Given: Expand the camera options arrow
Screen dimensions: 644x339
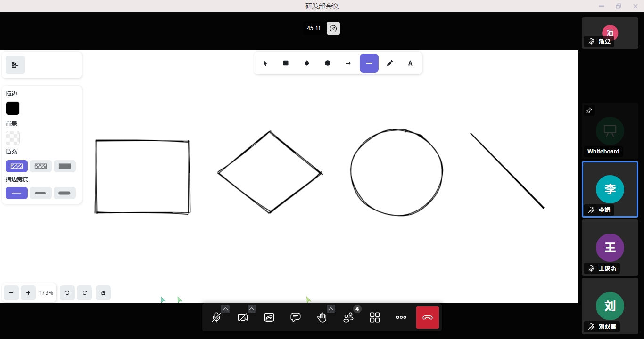Looking at the screenshot, I should pos(252,309).
